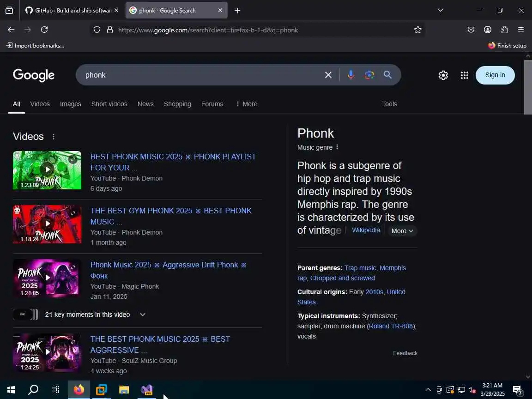Open Task View on the taskbar
The image size is (532, 399).
(55, 390)
